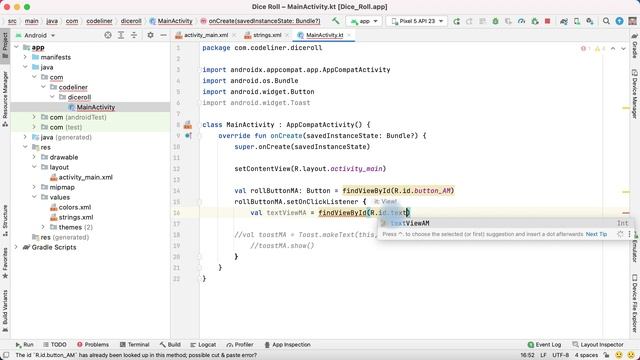Expand the drawable folder

tap(34, 157)
